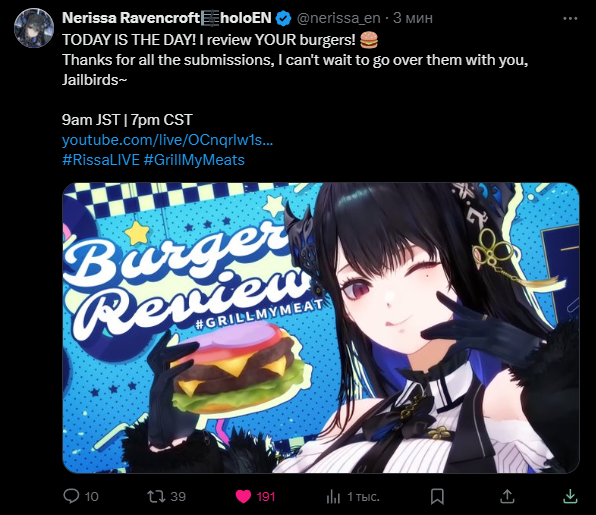The image size is (596, 515).
Task: View post analytics bar chart icon
Action: [x=333, y=496]
